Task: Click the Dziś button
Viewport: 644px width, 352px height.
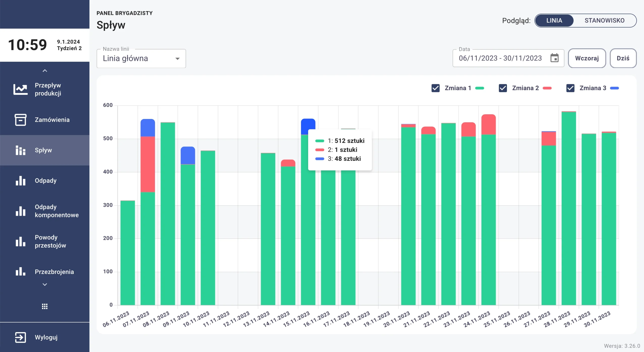Action: coord(623,58)
